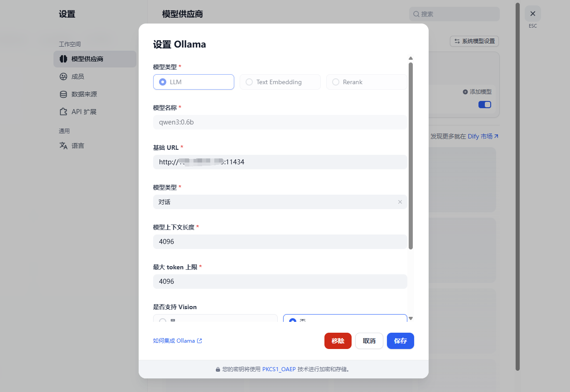Click the search magnifier icon

pos(416,14)
